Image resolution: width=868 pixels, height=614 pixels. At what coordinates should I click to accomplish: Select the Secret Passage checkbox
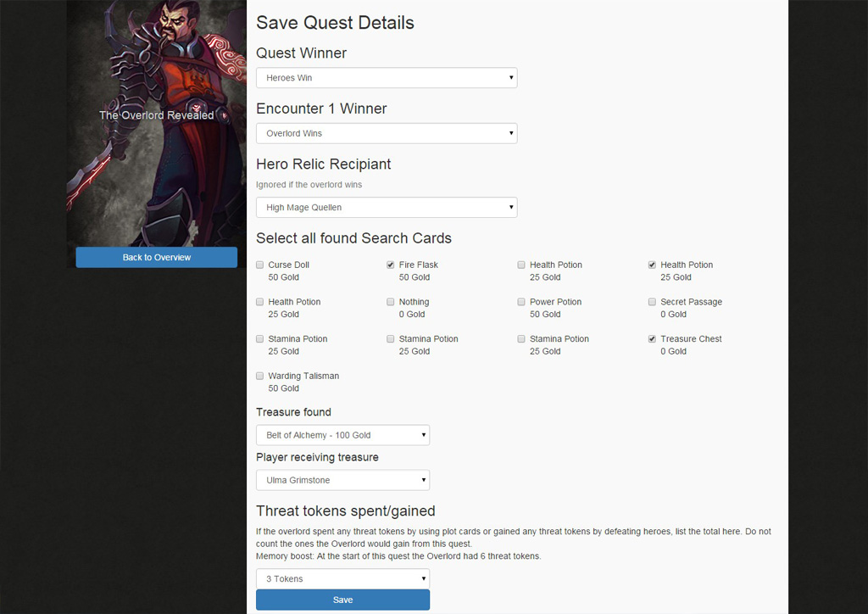pos(653,302)
